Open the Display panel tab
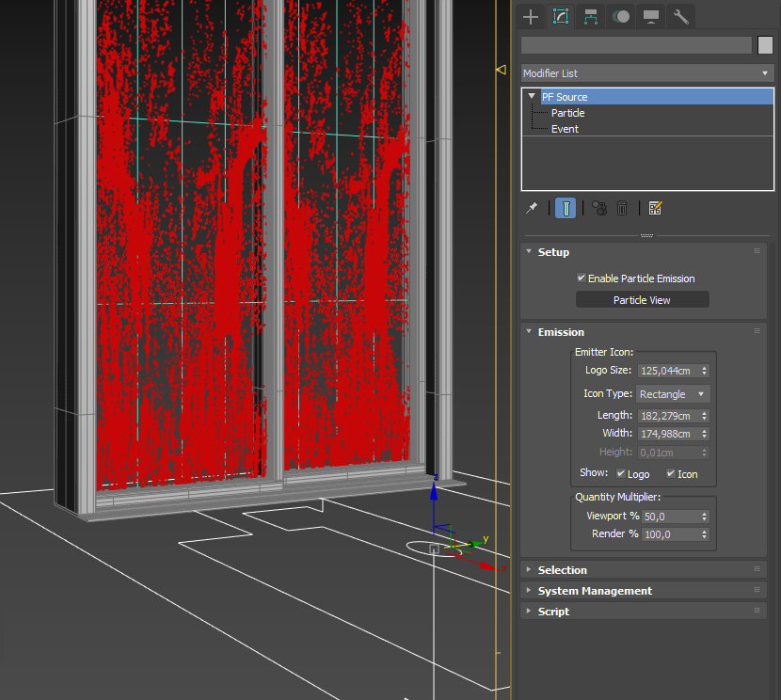781x700 pixels. 650,16
